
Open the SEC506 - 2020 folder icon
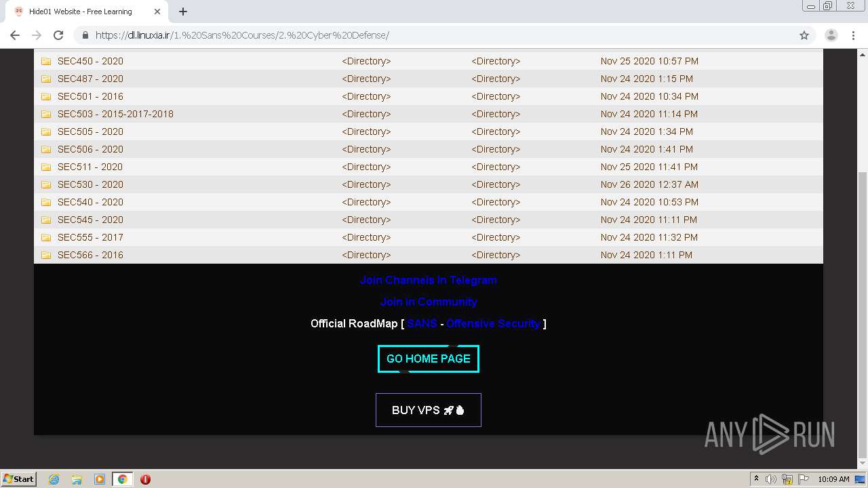(46, 149)
